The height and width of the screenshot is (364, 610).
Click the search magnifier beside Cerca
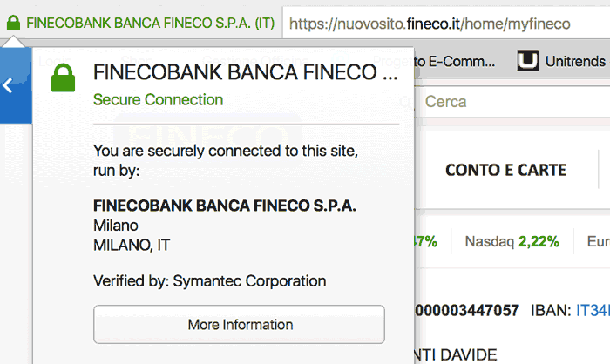[x=407, y=103]
